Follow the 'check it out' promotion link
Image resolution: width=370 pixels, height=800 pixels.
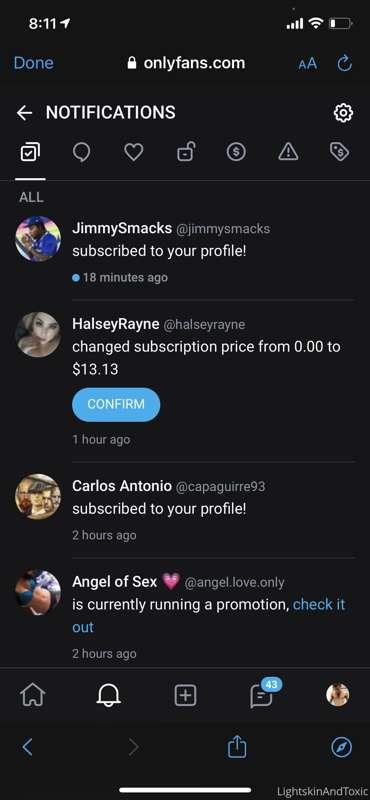coord(209,616)
